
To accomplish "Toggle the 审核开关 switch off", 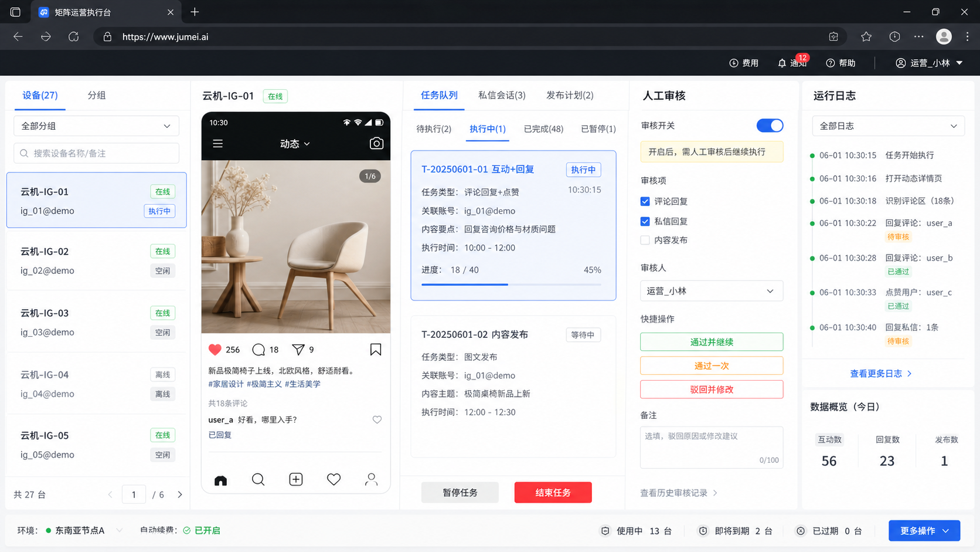I will 770,126.
